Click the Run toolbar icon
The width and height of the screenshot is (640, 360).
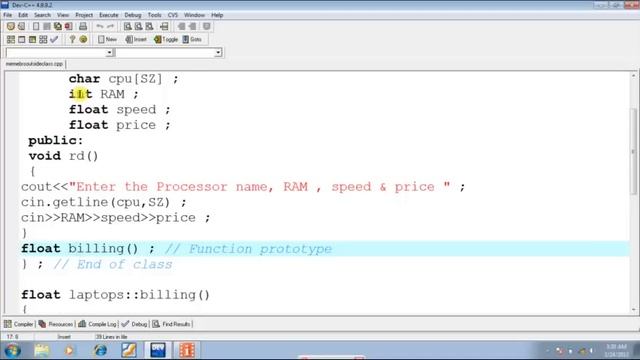pos(22,39)
